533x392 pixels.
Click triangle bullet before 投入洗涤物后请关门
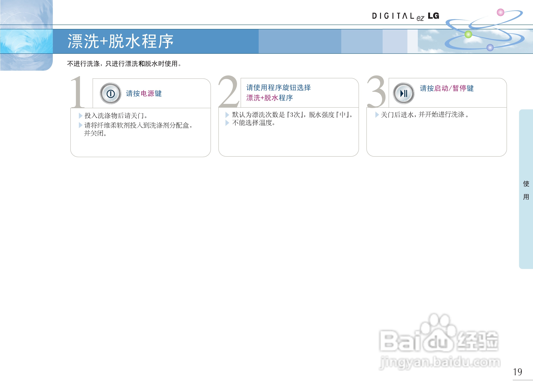point(80,115)
